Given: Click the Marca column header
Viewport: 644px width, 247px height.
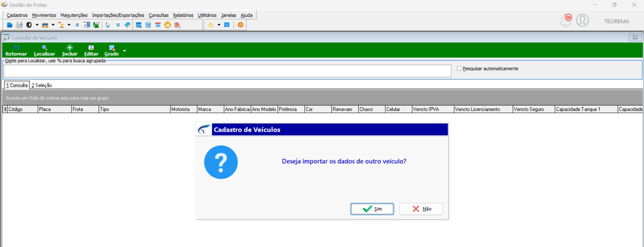Looking at the screenshot, I should point(210,109).
